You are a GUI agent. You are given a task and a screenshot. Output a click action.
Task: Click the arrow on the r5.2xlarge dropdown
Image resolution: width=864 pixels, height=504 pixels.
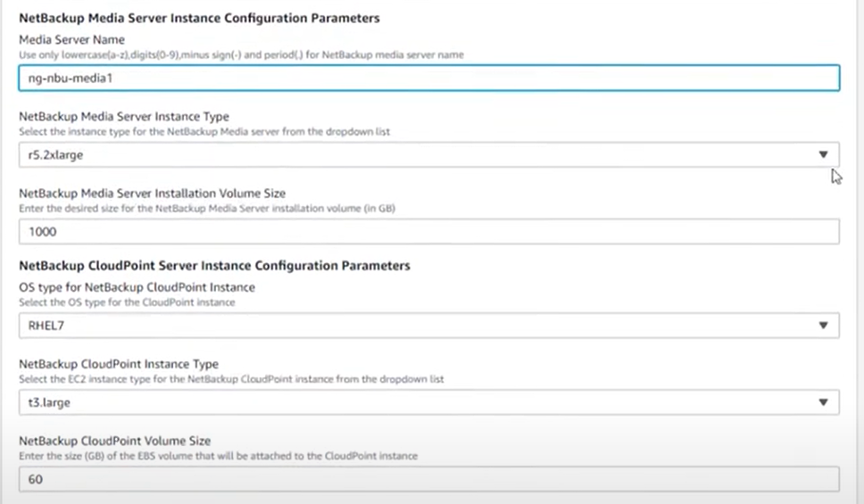(x=823, y=155)
